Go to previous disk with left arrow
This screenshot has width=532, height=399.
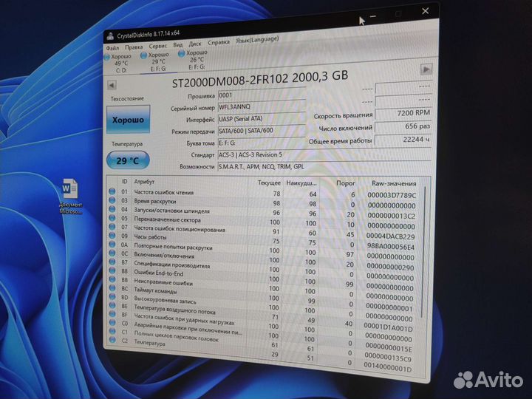click(112, 85)
